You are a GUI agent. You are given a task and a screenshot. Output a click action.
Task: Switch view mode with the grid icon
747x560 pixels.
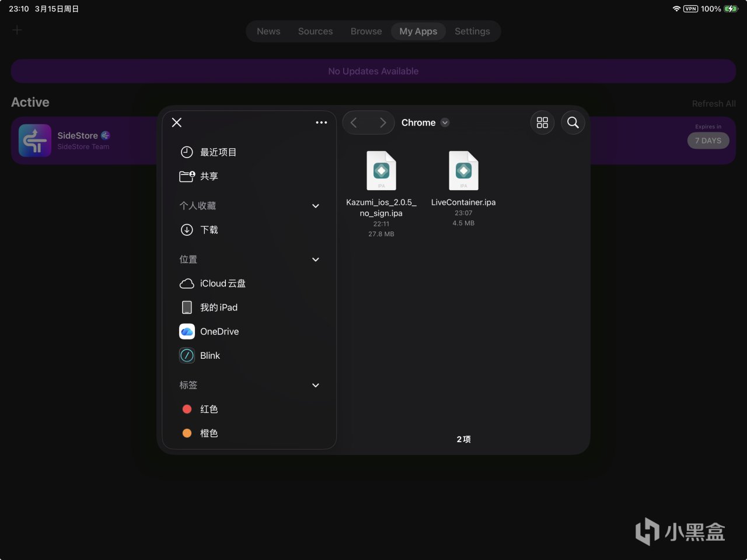pyautogui.click(x=542, y=123)
